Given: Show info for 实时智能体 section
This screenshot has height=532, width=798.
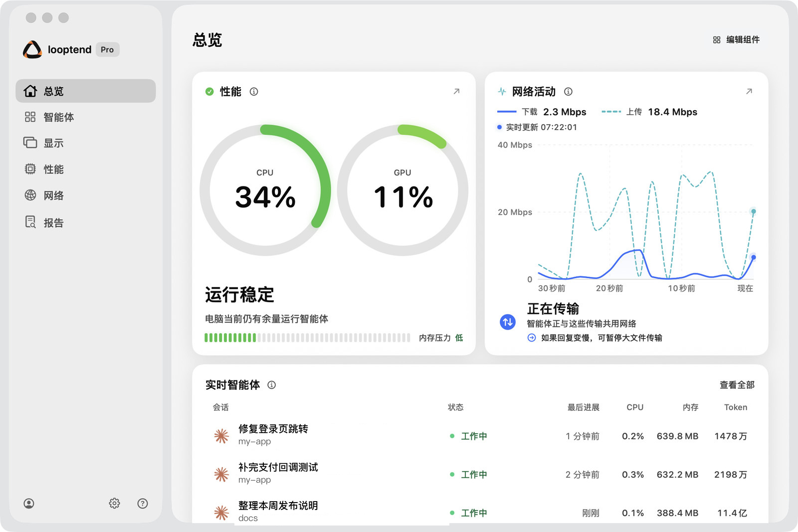Looking at the screenshot, I should point(272,385).
